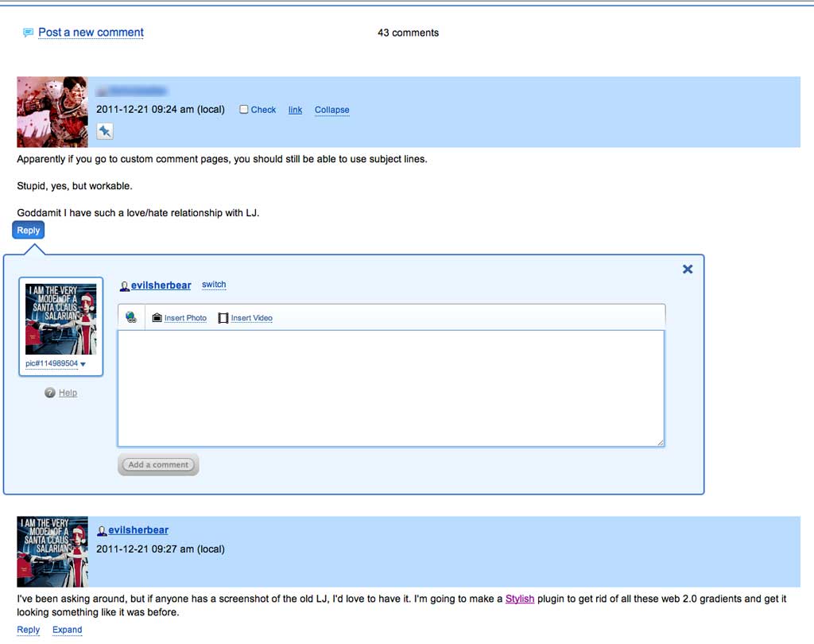814x644 pixels.
Task: Click the user head icon on the 09:27 comment
Action: point(102,531)
